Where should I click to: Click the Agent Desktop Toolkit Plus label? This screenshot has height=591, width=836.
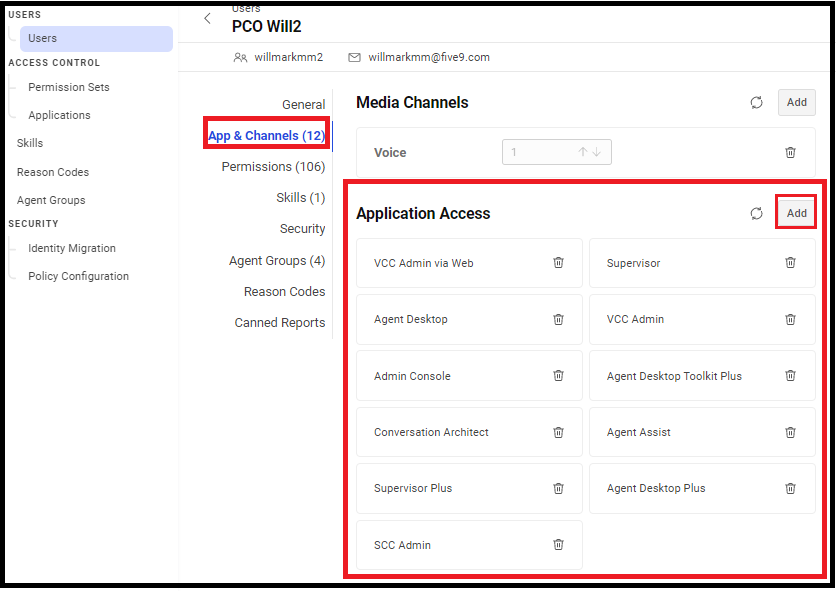674,376
